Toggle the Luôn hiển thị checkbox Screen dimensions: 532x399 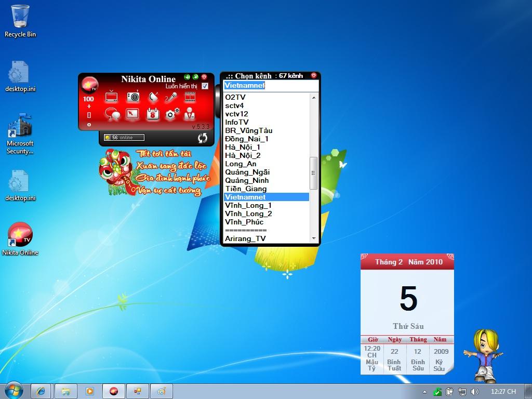point(205,86)
